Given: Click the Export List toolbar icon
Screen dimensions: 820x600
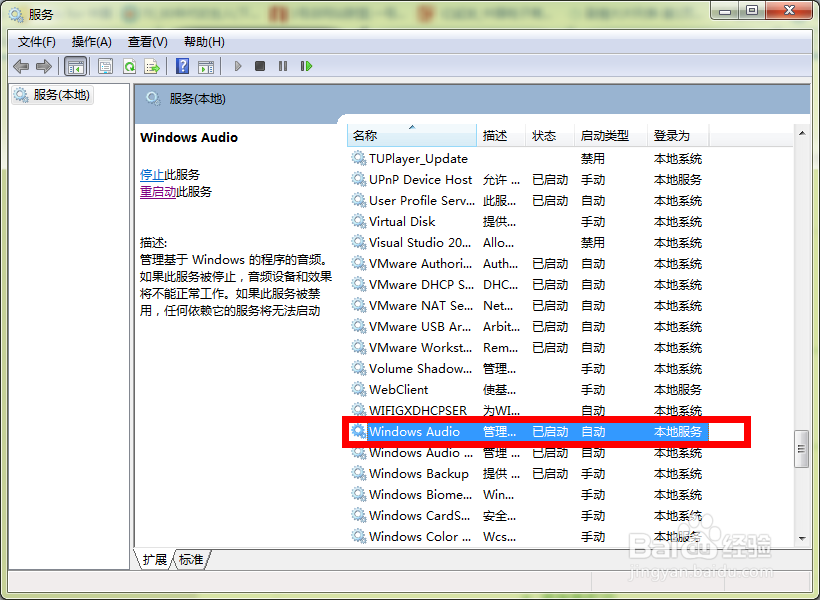Looking at the screenshot, I should coord(152,66).
